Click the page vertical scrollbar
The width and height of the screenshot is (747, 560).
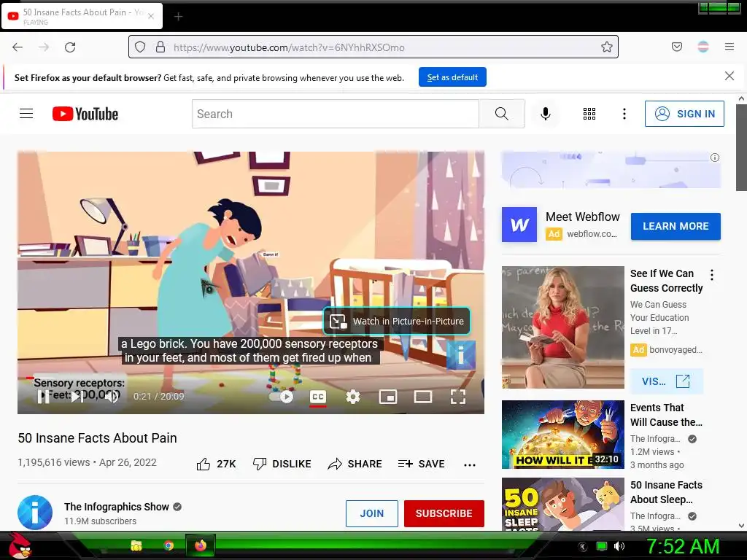[741, 147]
